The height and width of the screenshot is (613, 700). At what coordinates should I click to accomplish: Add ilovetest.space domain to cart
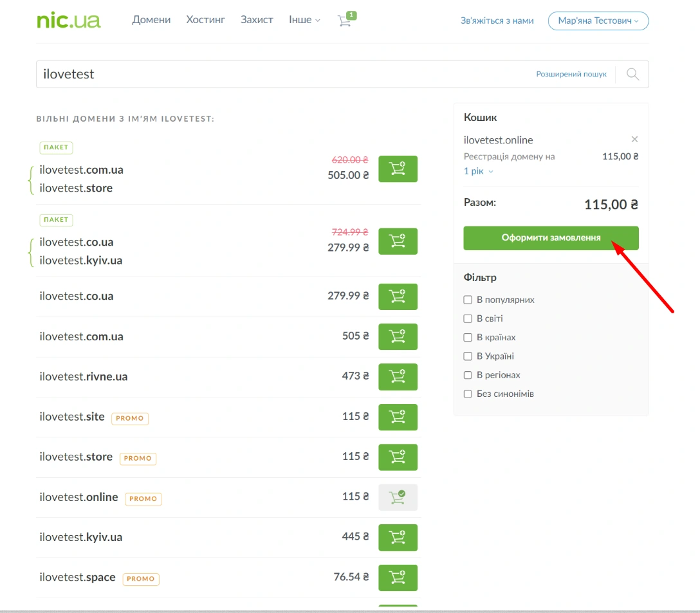click(x=398, y=578)
